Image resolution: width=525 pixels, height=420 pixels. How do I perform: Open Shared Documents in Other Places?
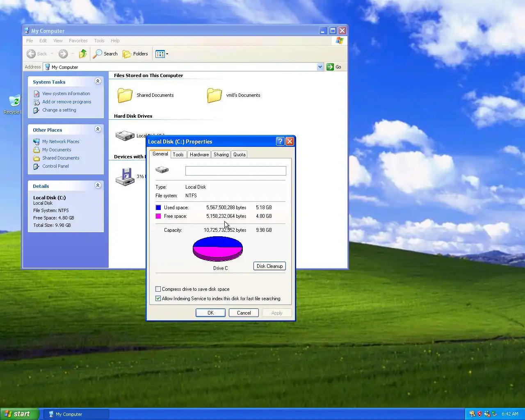pos(61,158)
